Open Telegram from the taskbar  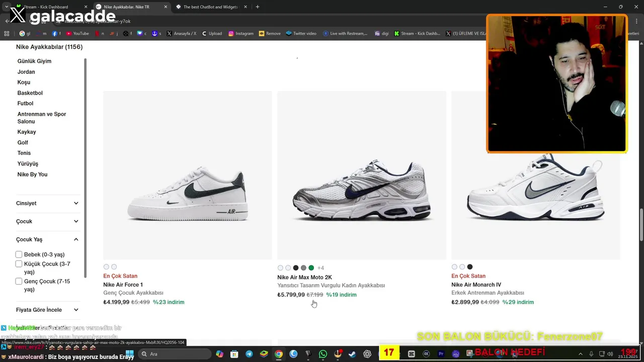coord(249,354)
